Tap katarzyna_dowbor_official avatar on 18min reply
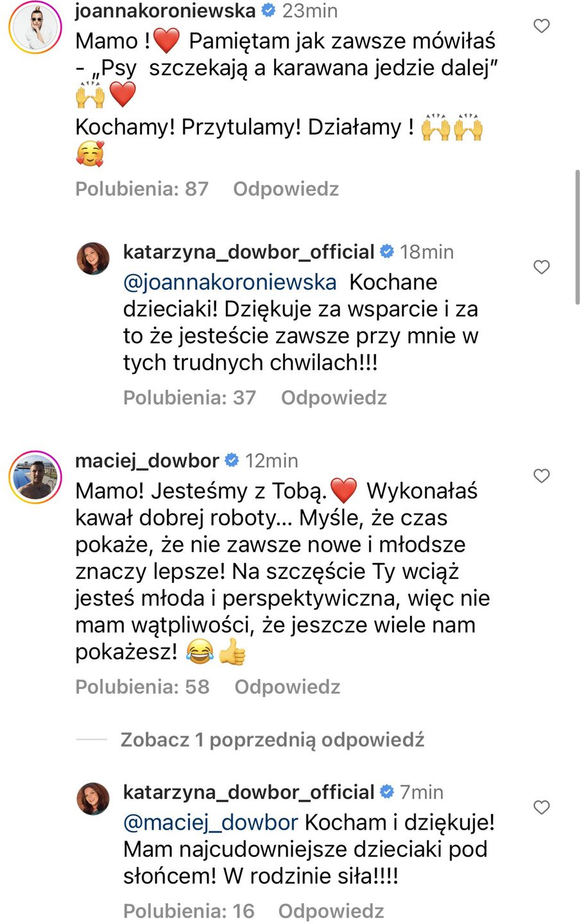584x924 pixels. coord(93,259)
